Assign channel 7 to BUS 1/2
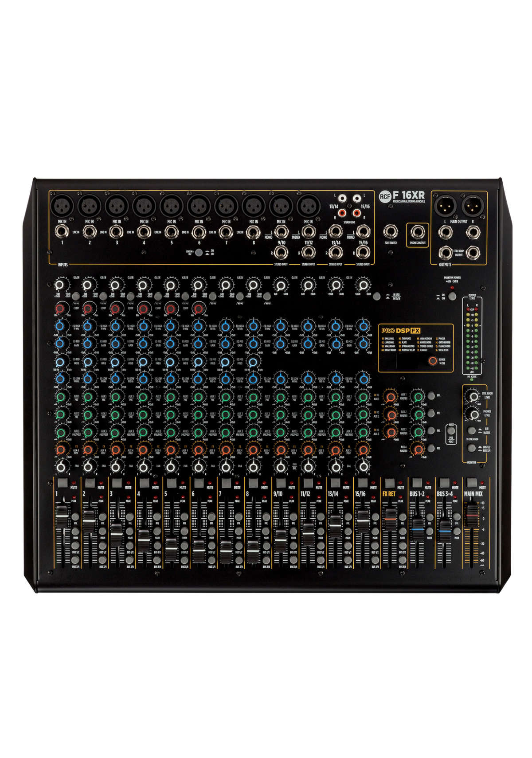Screen dimensions: 532x758 (x=239, y=546)
